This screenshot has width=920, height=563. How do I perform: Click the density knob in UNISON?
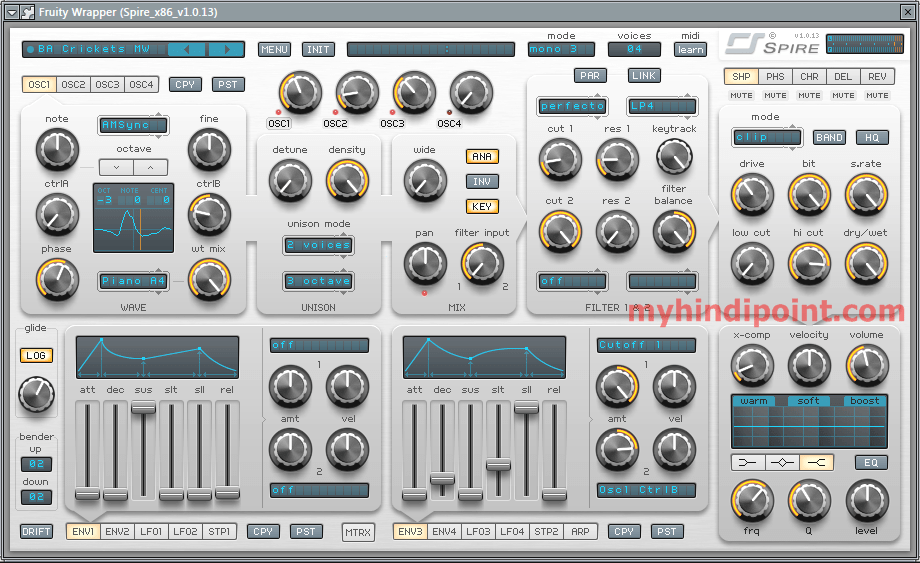(x=347, y=181)
